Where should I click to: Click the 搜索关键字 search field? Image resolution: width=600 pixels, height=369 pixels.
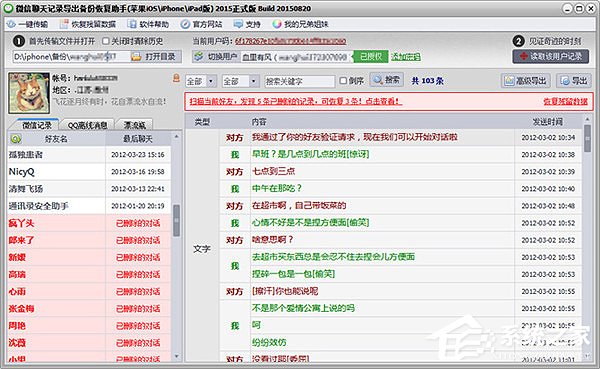[x=300, y=81]
